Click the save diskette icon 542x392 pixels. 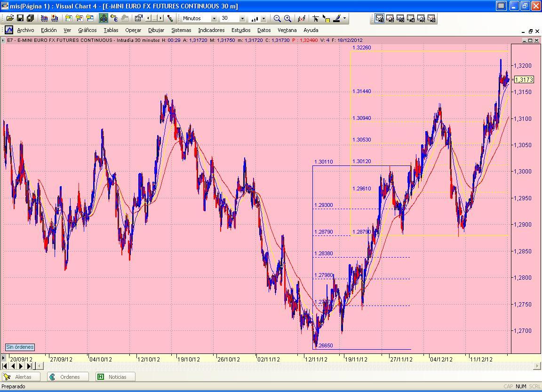pyautogui.click(x=20, y=18)
